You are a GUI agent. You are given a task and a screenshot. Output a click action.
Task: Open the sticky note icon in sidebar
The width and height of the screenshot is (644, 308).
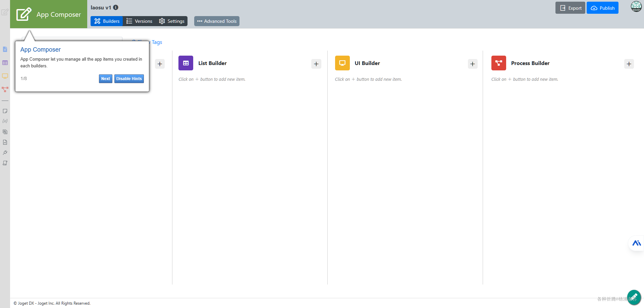5,111
